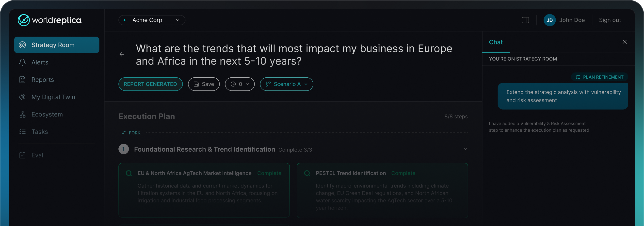Open Reports via the document icon
Viewport: 644px width, 226px height.
click(22, 80)
